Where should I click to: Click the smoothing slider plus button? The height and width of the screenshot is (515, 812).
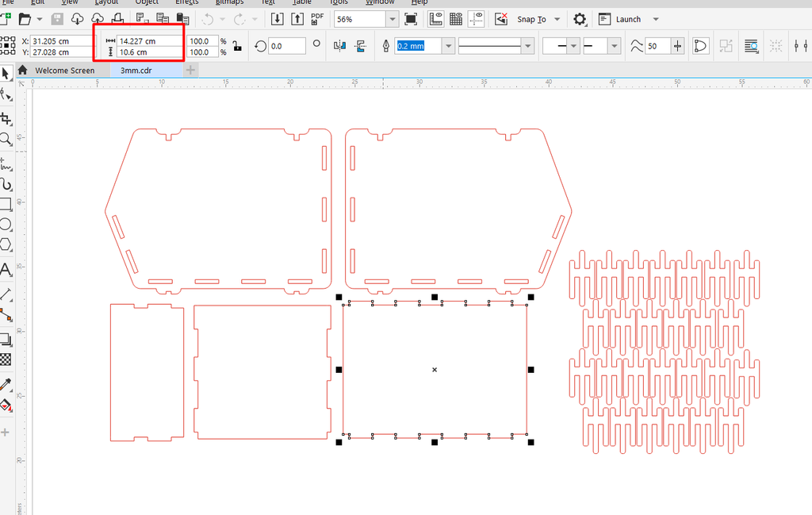677,46
